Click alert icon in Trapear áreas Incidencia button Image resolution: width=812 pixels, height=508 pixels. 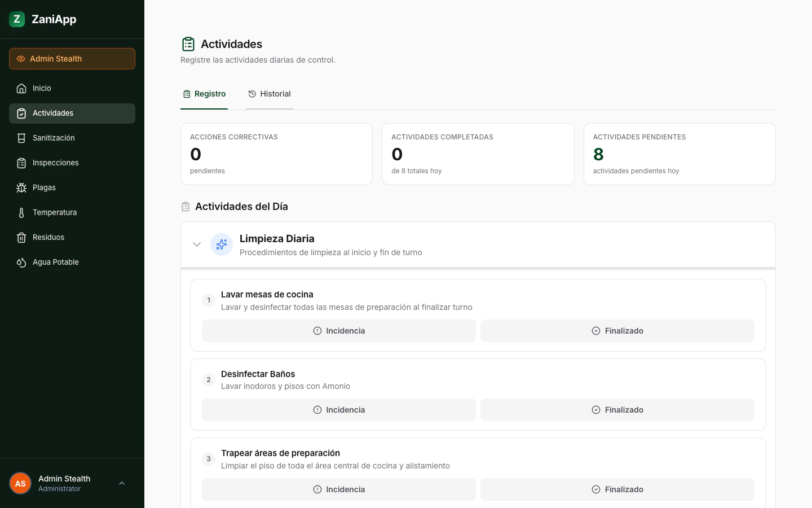pyautogui.click(x=317, y=489)
